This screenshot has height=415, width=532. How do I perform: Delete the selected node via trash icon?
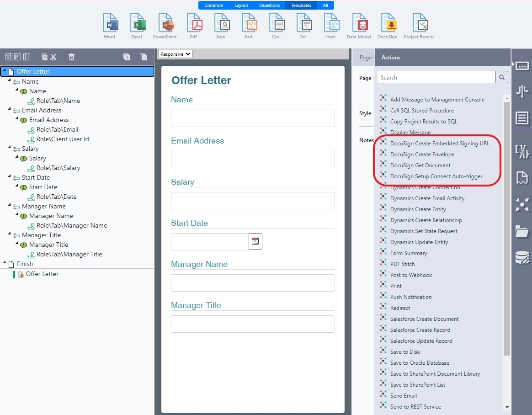pyautogui.click(x=71, y=57)
